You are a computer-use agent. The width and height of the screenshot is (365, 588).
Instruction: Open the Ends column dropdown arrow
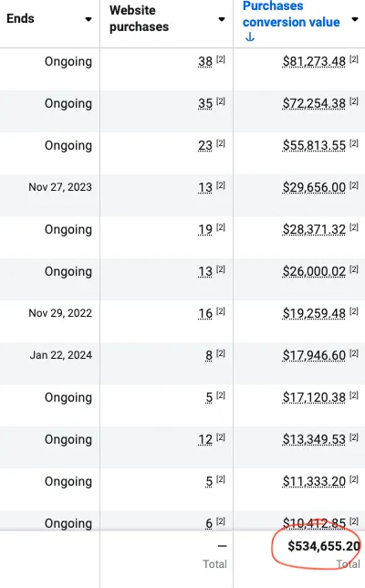pos(89,19)
